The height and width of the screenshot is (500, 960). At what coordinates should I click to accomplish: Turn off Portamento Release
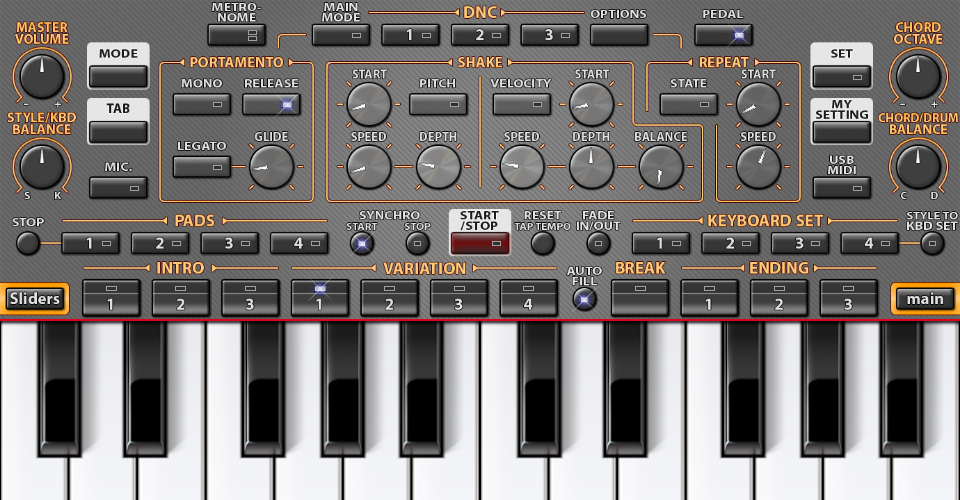271,104
